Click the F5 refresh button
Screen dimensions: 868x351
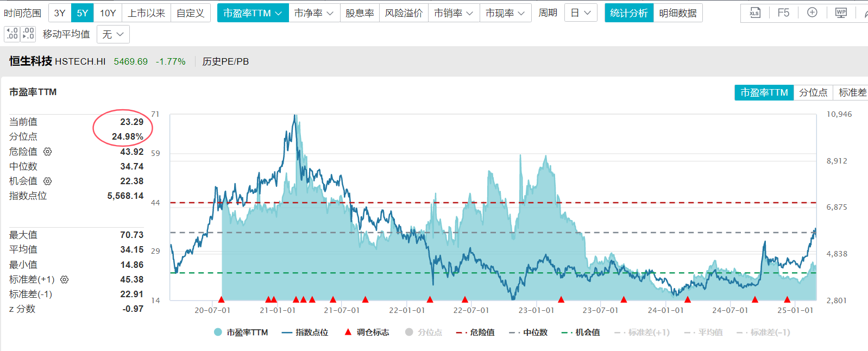pyautogui.click(x=783, y=12)
